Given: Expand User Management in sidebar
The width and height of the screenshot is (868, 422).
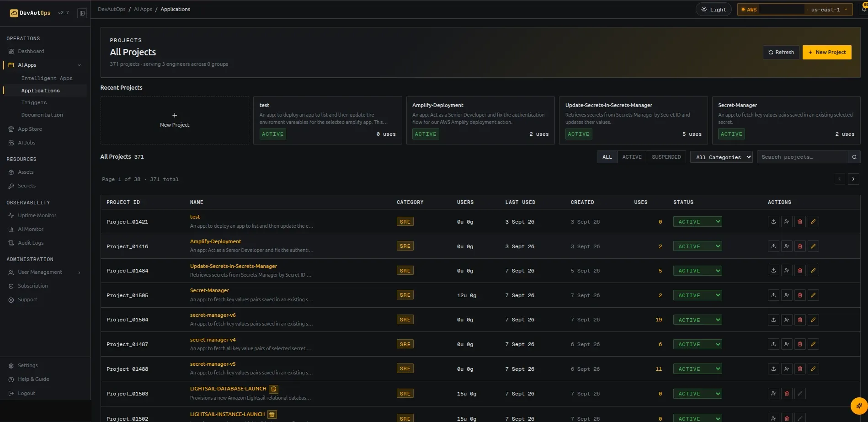Looking at the screenshot, I should coord(80,272).
